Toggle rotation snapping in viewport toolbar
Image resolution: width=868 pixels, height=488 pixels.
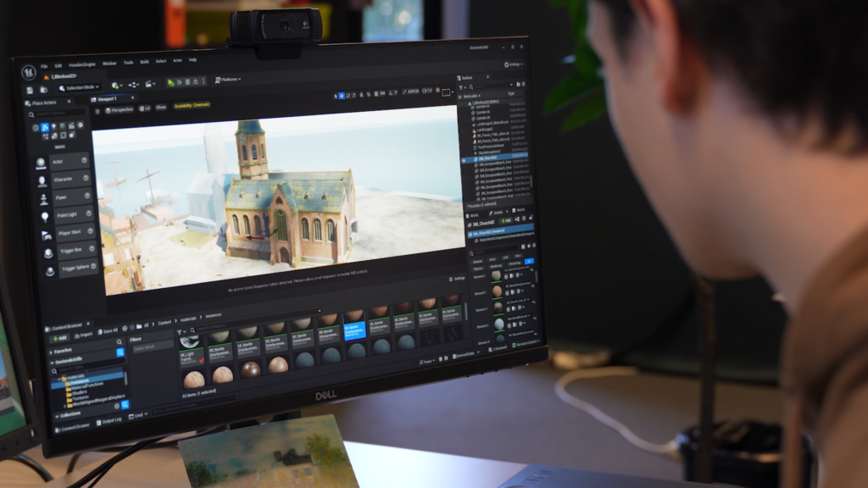click(x=392, y=93)
